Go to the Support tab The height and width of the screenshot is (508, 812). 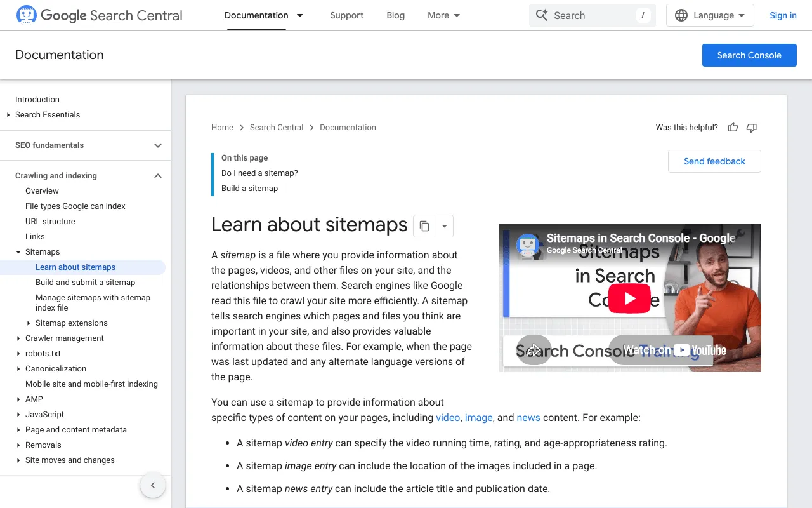click(x=347, y=15)
